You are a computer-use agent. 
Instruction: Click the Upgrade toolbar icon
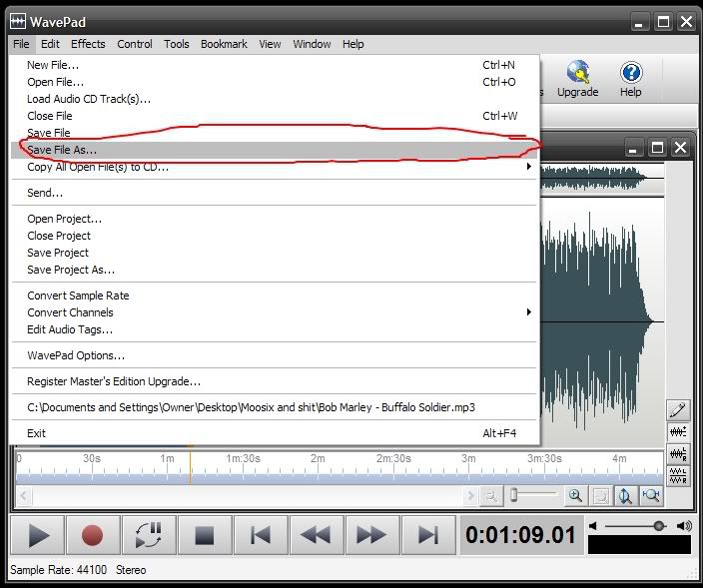pyautogui.click(x=578, y=79)
